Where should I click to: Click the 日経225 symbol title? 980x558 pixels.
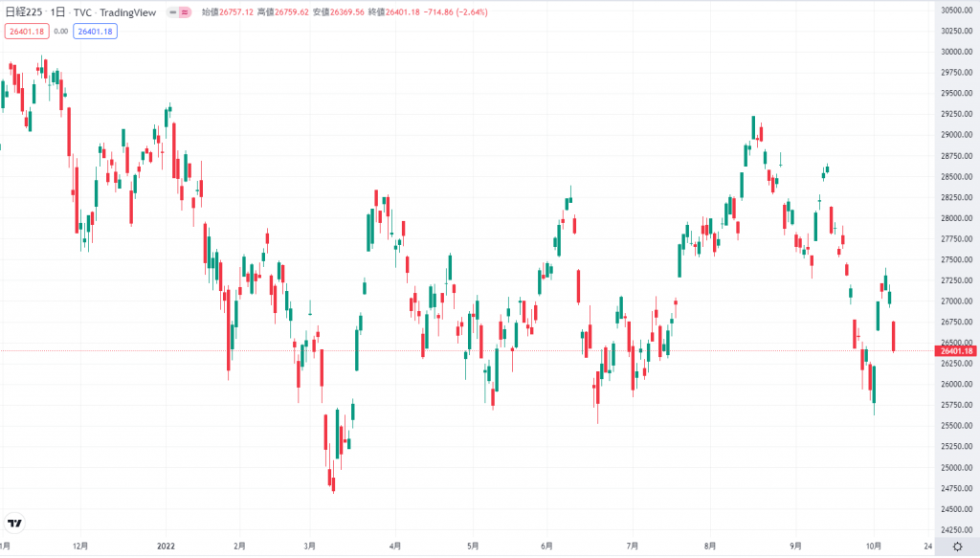[x=25, y=12]
